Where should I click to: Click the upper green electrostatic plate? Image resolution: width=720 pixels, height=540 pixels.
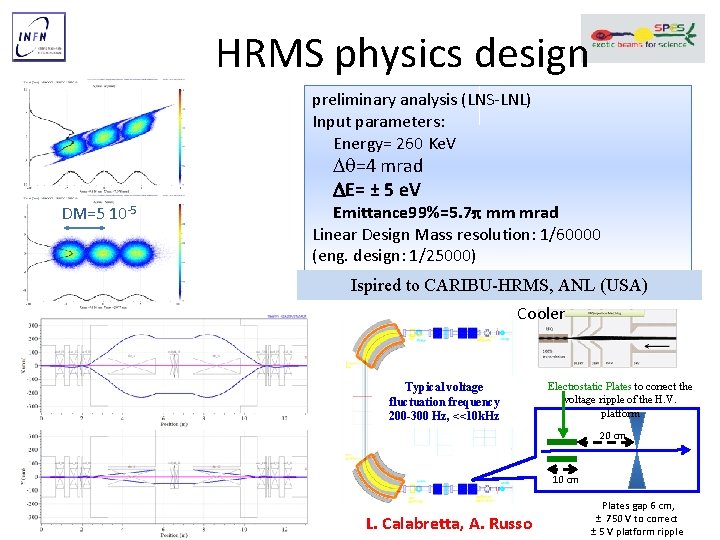click(x=562, y=442)
